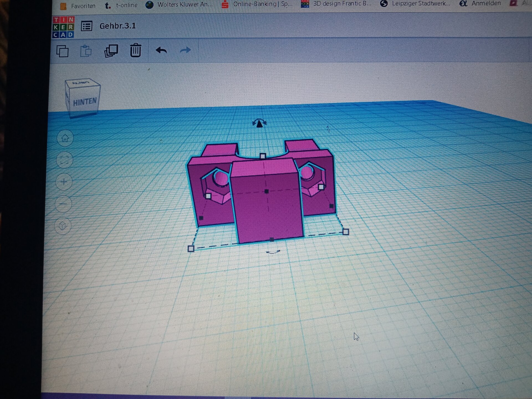Redo action with forward arrow
Screen dimensions: 532x399
[185, 50]
